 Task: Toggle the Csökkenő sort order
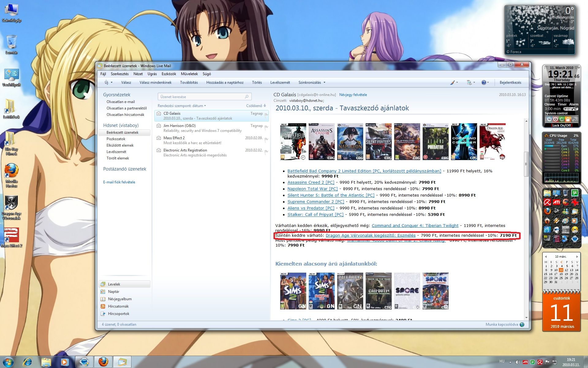click(256, 106)
